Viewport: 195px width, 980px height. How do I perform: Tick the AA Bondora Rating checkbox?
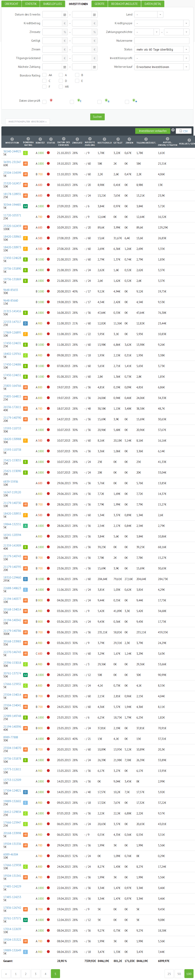coord(45,75)
